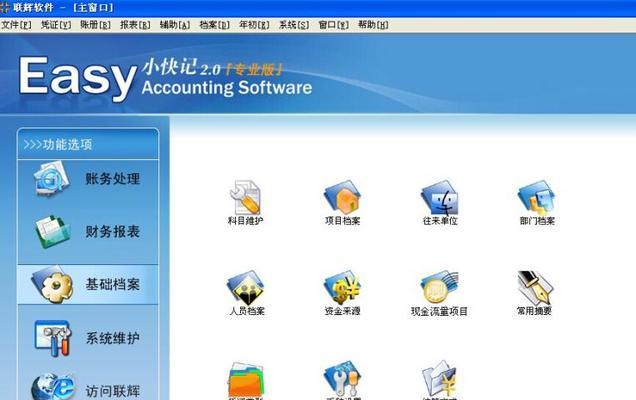The image size is (636, 400).
Task: Open the 窗口[W] menu
Action: 333,25
